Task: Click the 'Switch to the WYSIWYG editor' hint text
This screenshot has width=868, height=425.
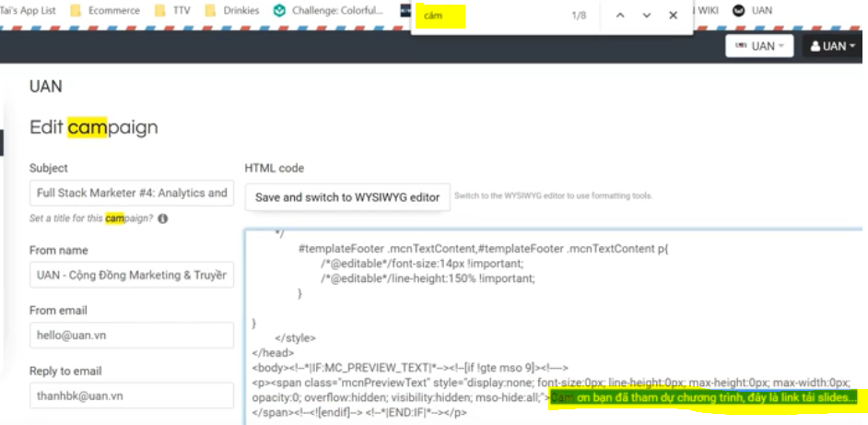Action: click(x=554, y=195)
